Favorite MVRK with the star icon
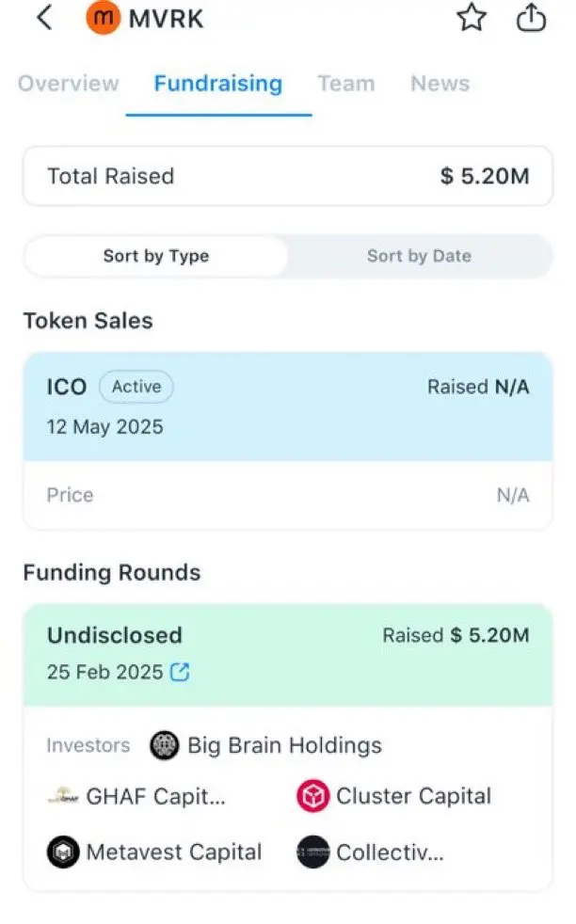This screenshot has width=576, height=924. point(472,17)
